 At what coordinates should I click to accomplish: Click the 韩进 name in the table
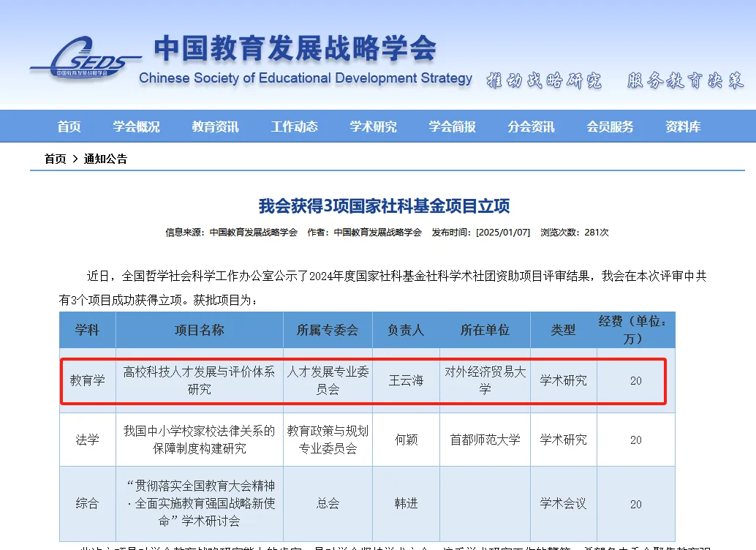click(406, 503)
